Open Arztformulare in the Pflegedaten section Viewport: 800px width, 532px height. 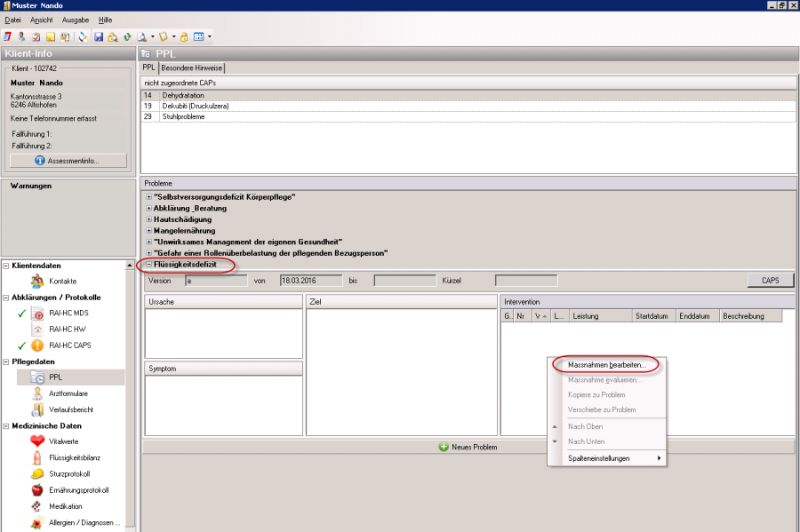(68, 393)
